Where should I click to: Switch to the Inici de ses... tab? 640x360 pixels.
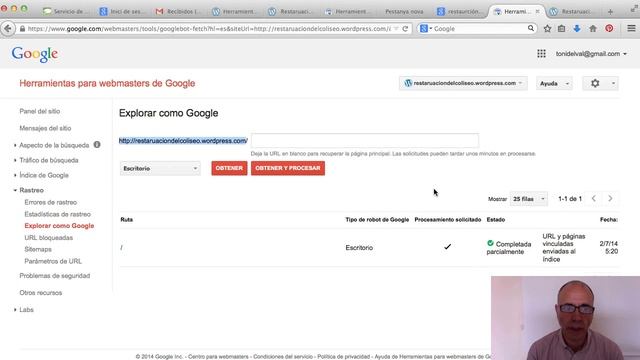(122, 11)
